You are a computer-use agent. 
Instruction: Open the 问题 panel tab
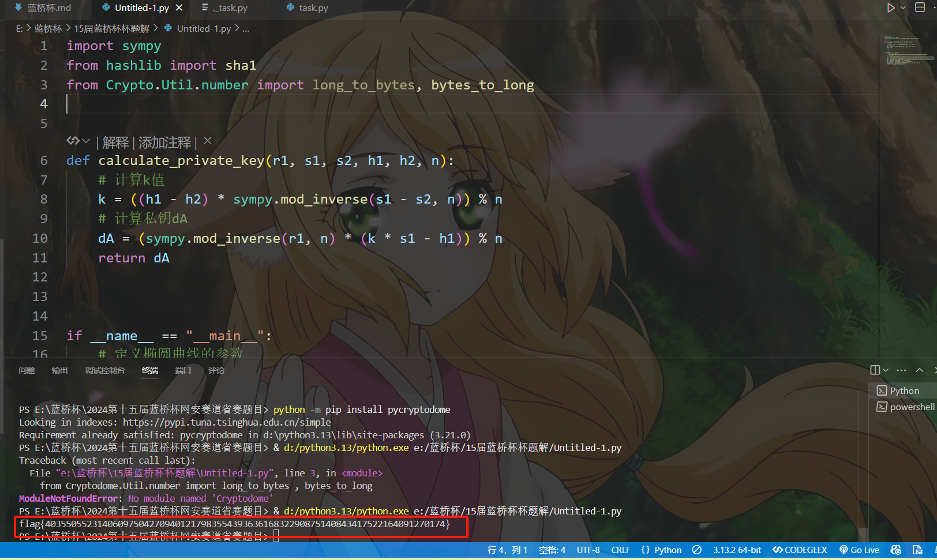coord(27,370)
